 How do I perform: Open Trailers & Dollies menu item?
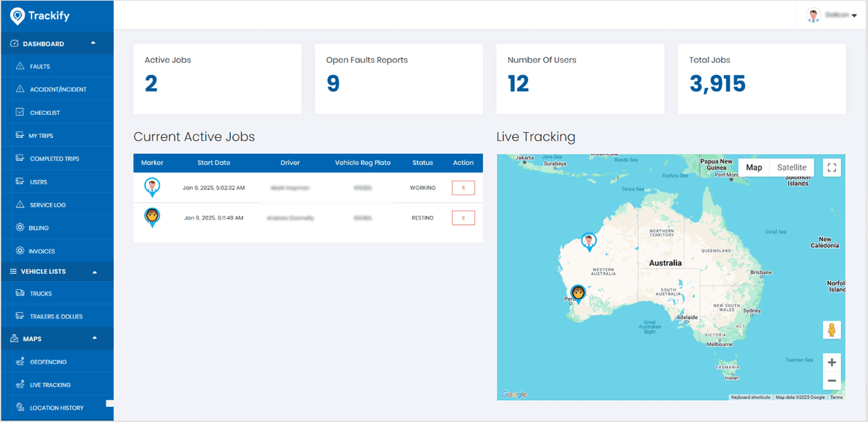[x=56, y=316]
